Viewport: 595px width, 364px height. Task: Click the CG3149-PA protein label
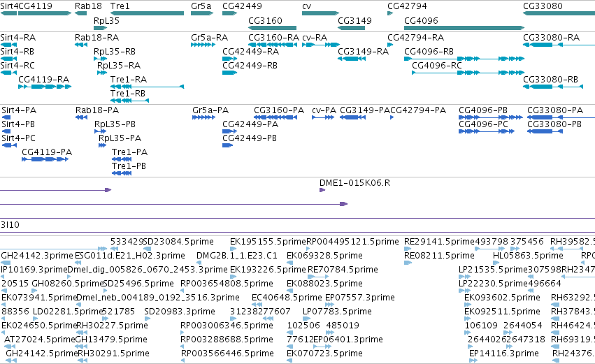365,110
